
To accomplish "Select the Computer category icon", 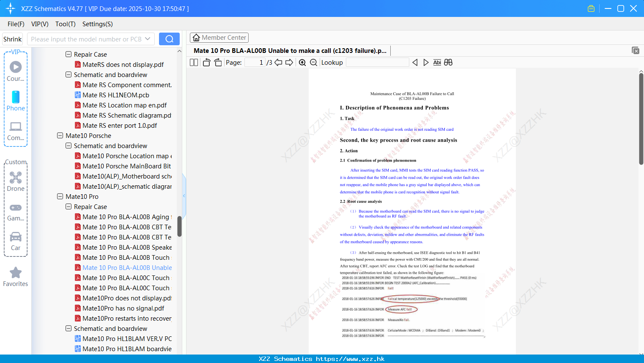I will pos(16,131).
